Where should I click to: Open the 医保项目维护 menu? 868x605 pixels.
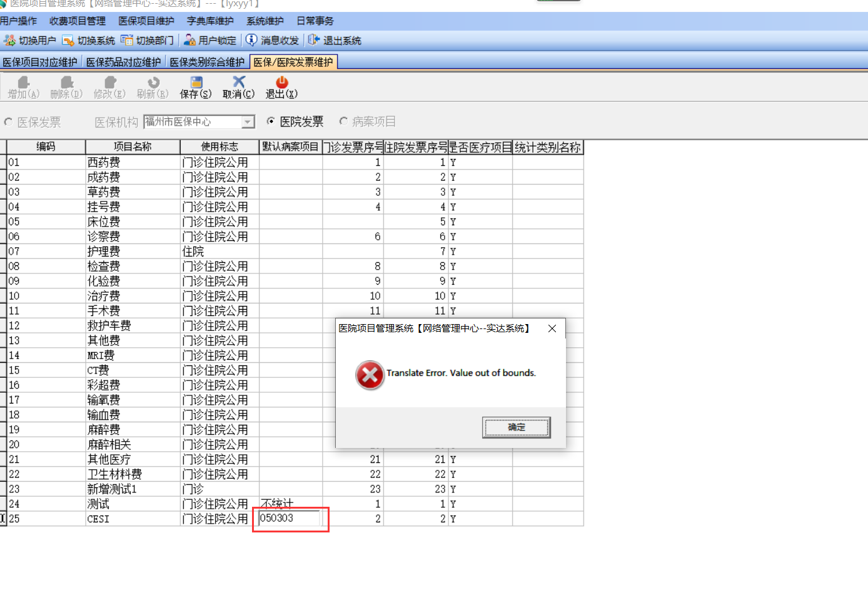pyautogui.click(x=146, y=21)
